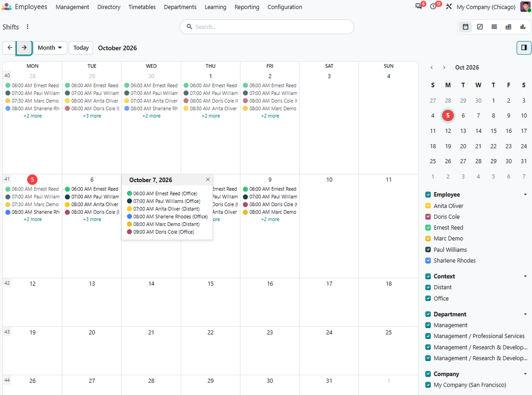This screenshot has width=532, height=395.
Task: Select day 21 in the mini calendar
Action: (478, 146)
